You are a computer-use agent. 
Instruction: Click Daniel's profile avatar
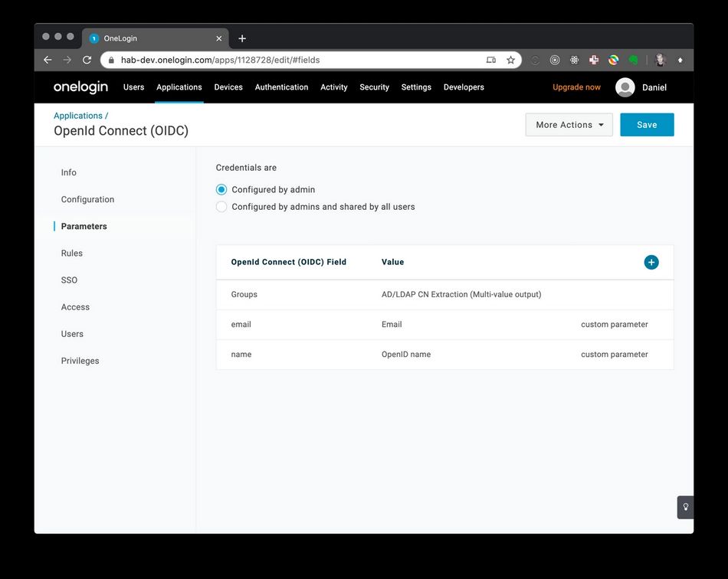point(625,87)
